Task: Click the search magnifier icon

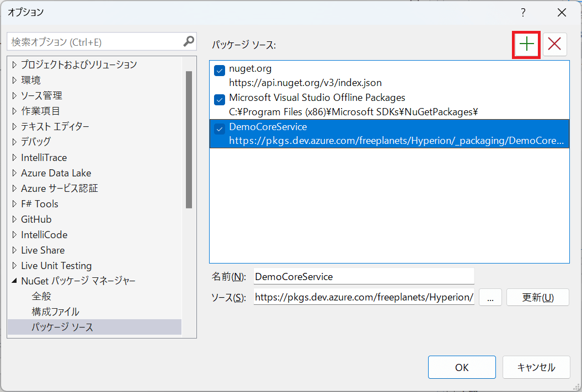Action: pos(189,41)
